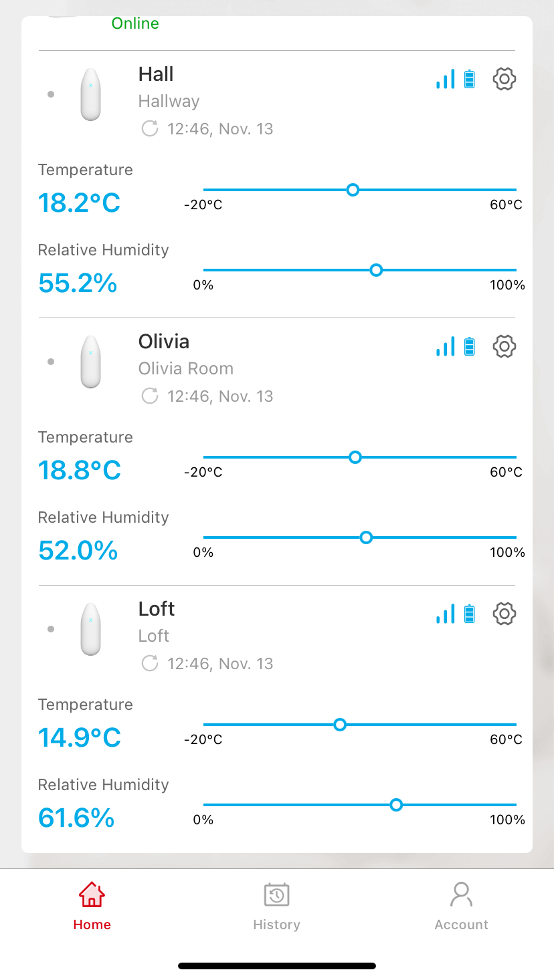Tap the Hall sensor name
Image resolution: width=554 pixels, height=980 pixels.
click(x=156, y=74)
